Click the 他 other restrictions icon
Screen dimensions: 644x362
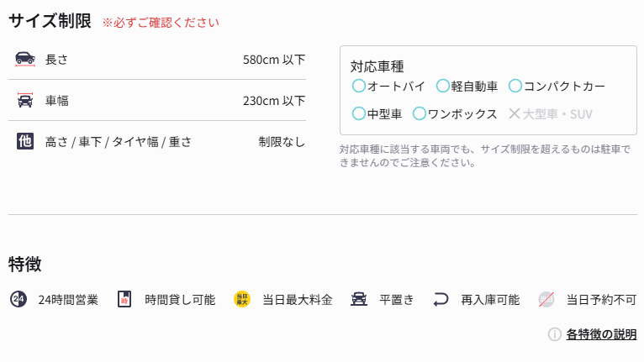(x=25, y=141)
